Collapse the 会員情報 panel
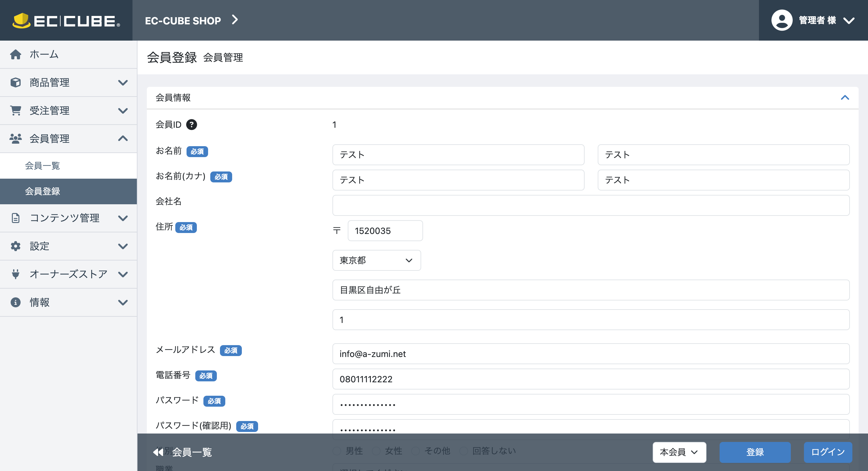Screen dimensions: 868x471 tap(845, 98)
